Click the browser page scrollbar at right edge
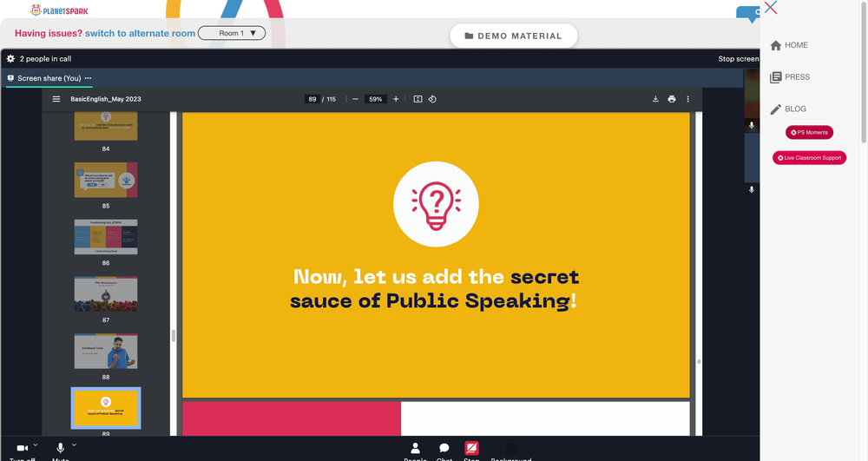This screenshot has width=868, height=461. coord(864,72)
